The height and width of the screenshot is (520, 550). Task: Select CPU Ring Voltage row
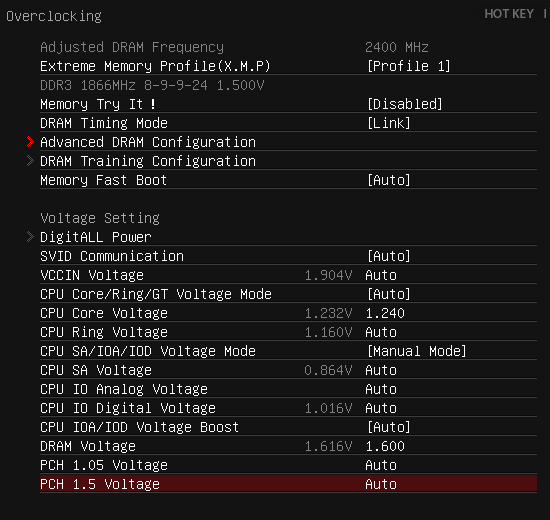(x=288, y=332)
